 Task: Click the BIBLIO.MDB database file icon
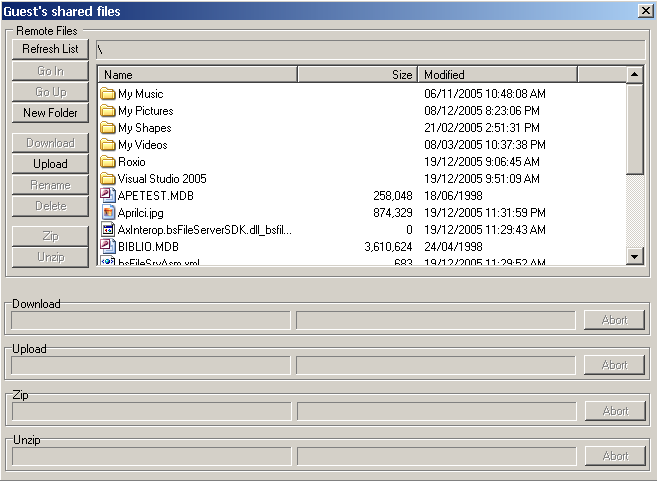(x=108, y=246)
